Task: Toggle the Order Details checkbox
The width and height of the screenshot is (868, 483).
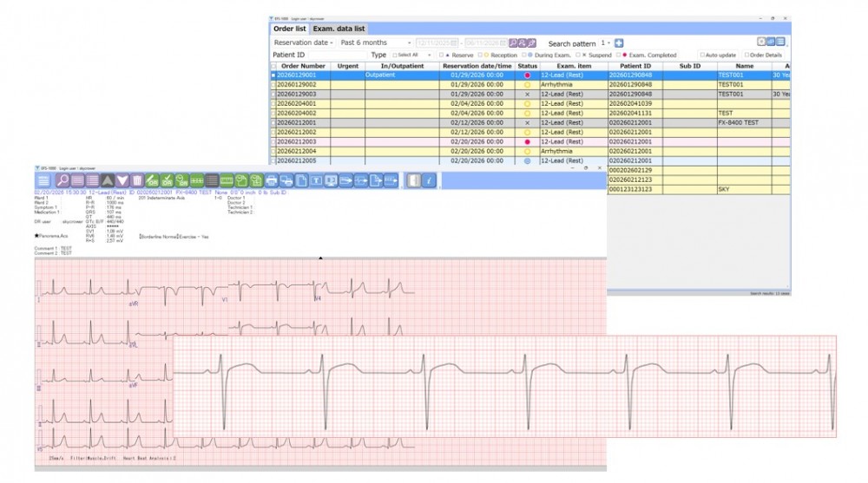Action: click(746, 55)
